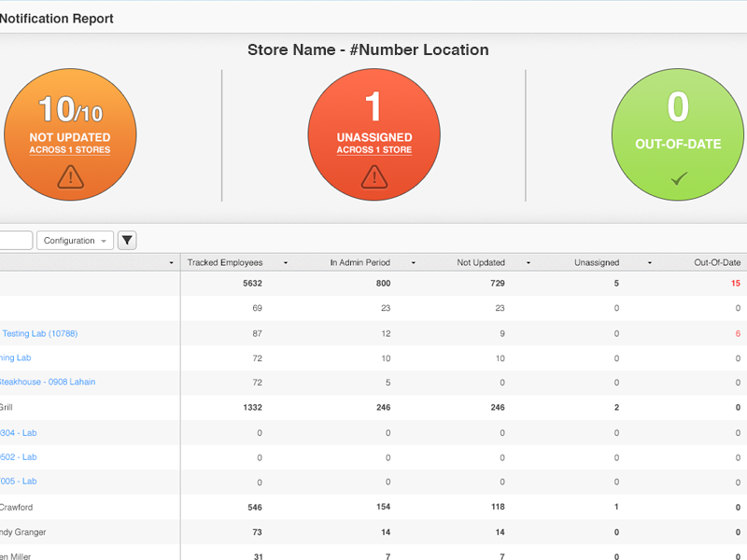The height and width of the screenshot is (560, 747).
Task: Click warning triangle in Not Updated circle
Action: coord(70,175)
